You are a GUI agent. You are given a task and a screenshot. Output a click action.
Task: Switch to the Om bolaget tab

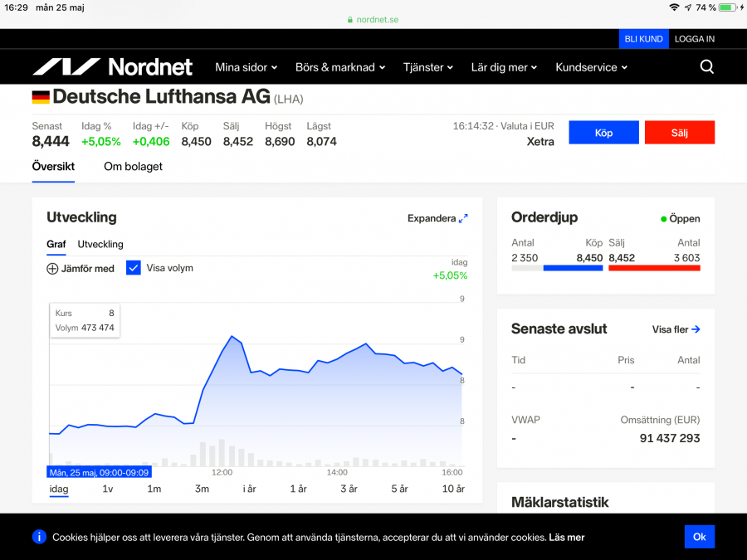pyautogui.click(x=133, y=167)
